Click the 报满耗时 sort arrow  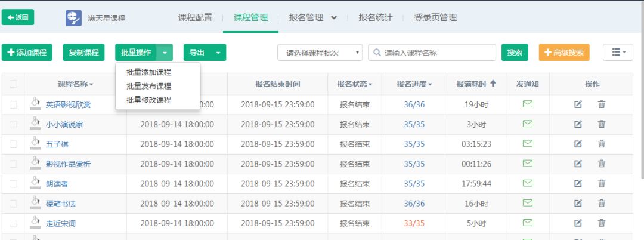click(493, 84)
